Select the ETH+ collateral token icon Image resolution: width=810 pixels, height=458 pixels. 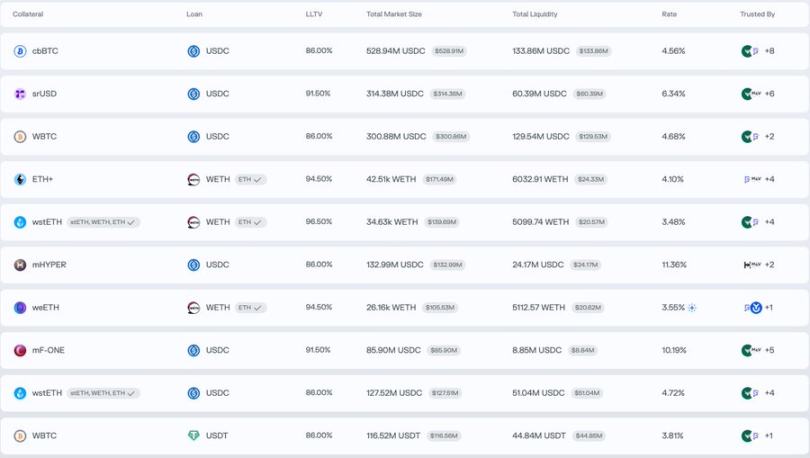[20, 180]
